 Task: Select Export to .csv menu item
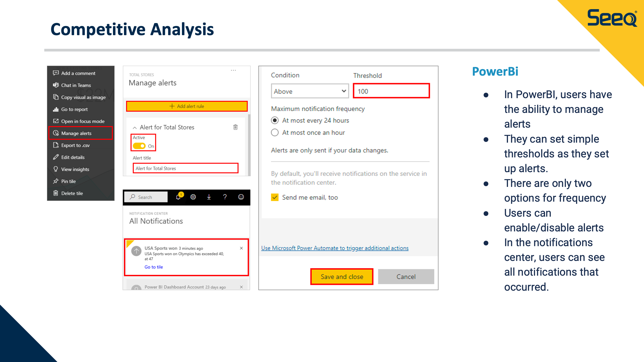(75, 145)
